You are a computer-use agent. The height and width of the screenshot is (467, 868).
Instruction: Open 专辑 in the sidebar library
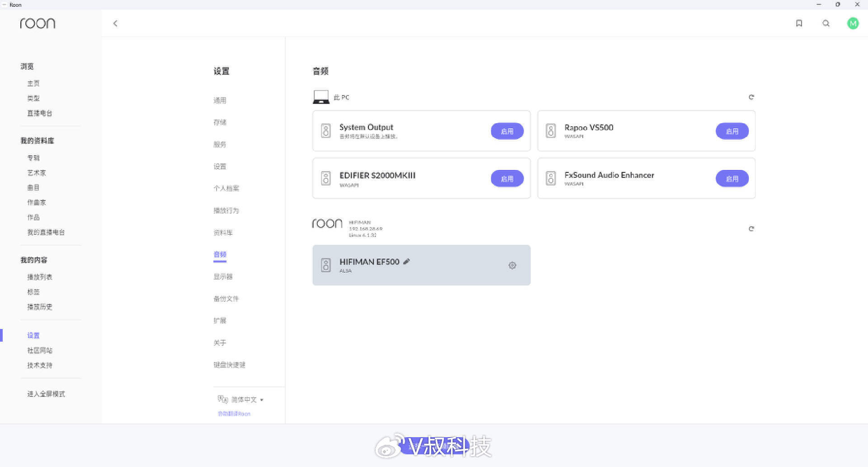[x=33, y=158]
